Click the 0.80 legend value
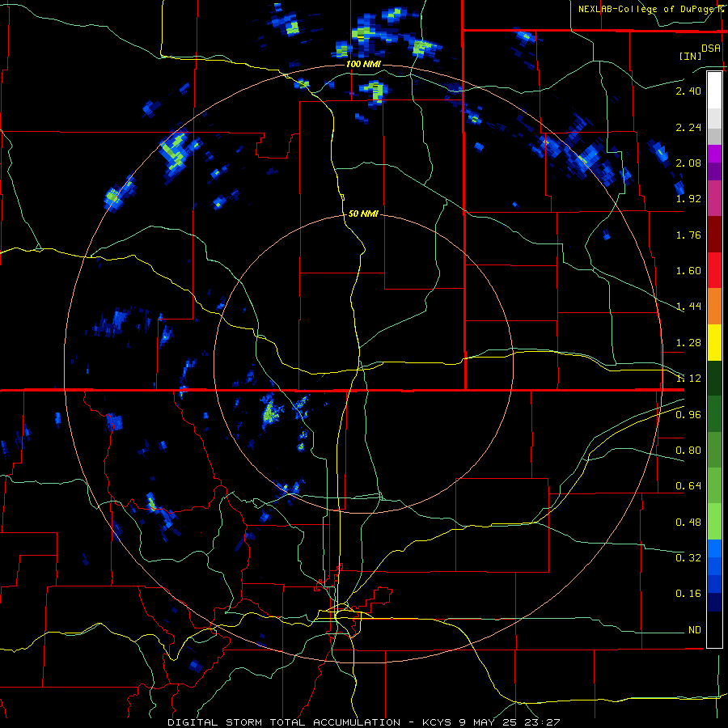The height and width of the screenshot is (728, 728). (x=688, y=451)
